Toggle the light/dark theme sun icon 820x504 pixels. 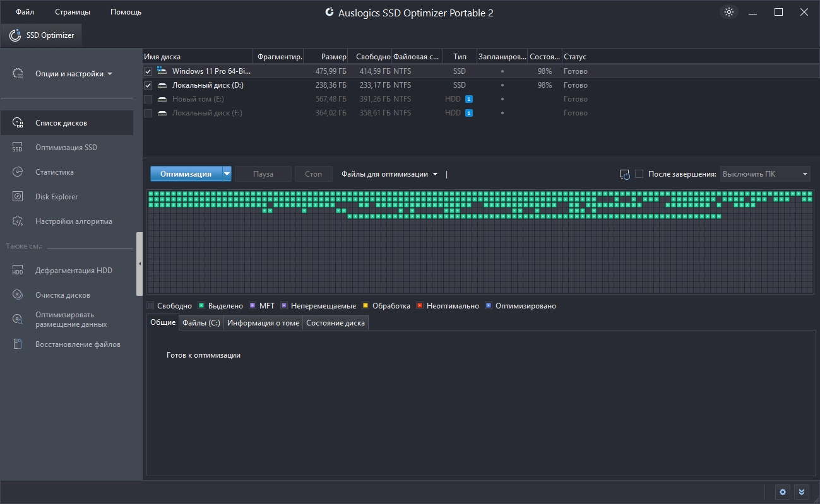pos(729,12)
